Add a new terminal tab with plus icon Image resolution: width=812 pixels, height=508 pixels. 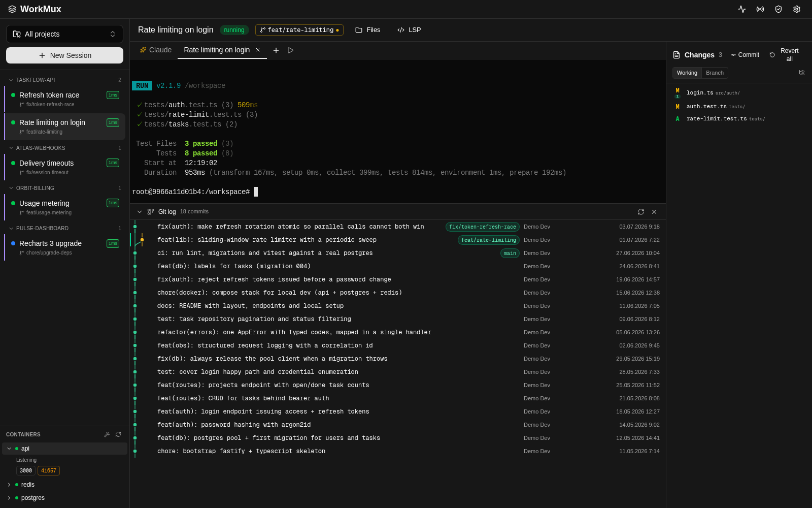(276, 50)
